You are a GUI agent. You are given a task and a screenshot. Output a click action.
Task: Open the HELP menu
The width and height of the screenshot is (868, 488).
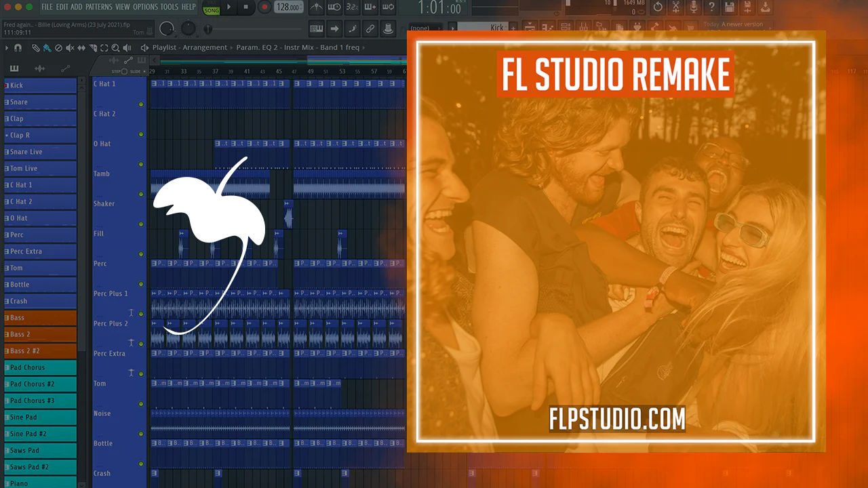point(189,7)
